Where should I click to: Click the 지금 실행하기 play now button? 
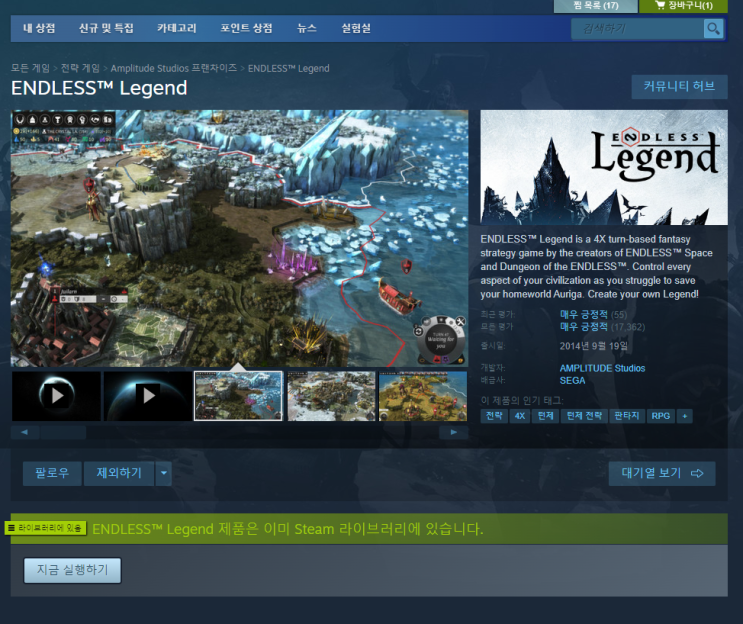pos(72,570)
